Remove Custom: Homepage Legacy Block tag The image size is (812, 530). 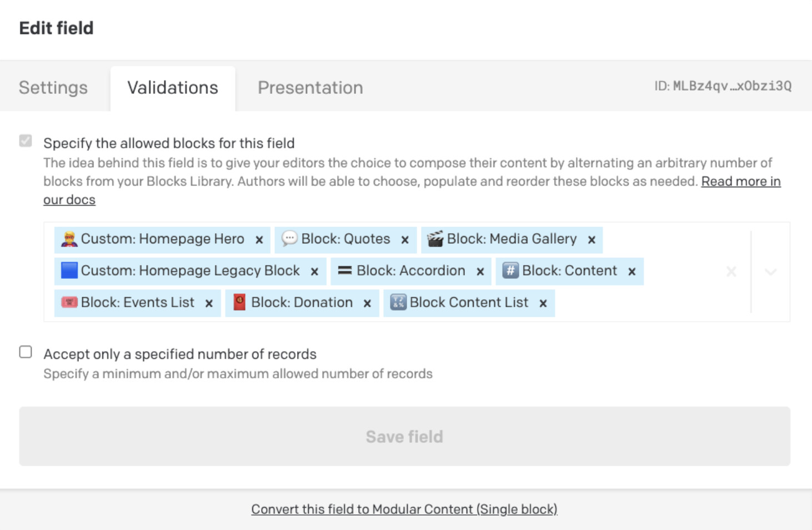pyautogui.click(x=314, y=272)
